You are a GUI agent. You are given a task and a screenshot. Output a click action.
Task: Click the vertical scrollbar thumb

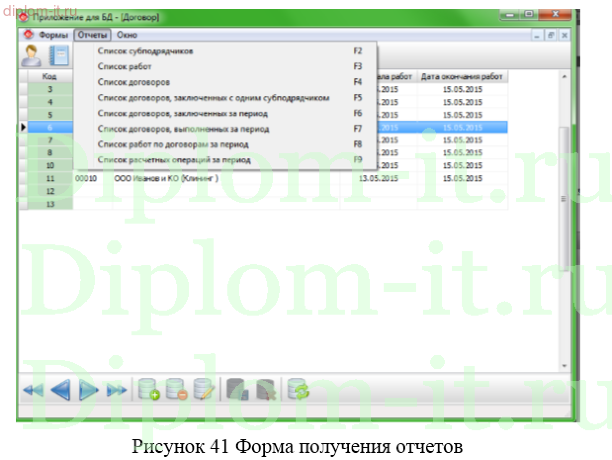pyautogui.click(x=564, y=199)
